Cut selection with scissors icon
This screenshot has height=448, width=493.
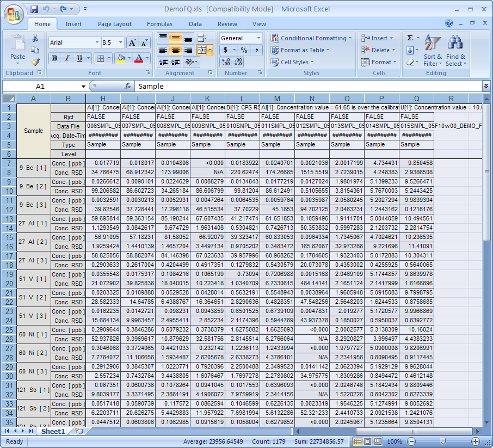pyautogui.click(x=35, y=38)
